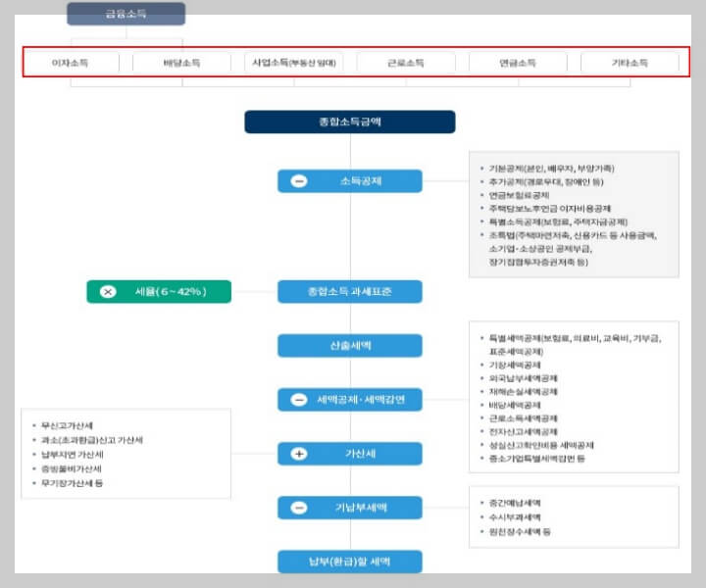Select the 금융소득 box at top
The image size is (706, 588).
tap(126, 14)
